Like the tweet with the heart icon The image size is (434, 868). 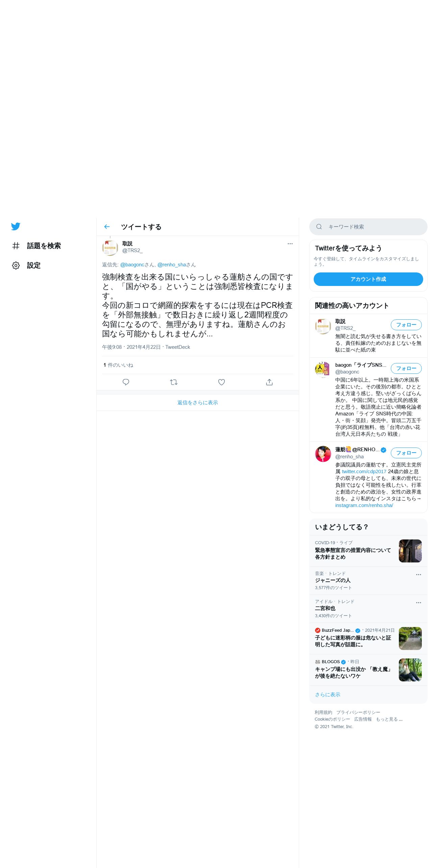click(221, 382)
